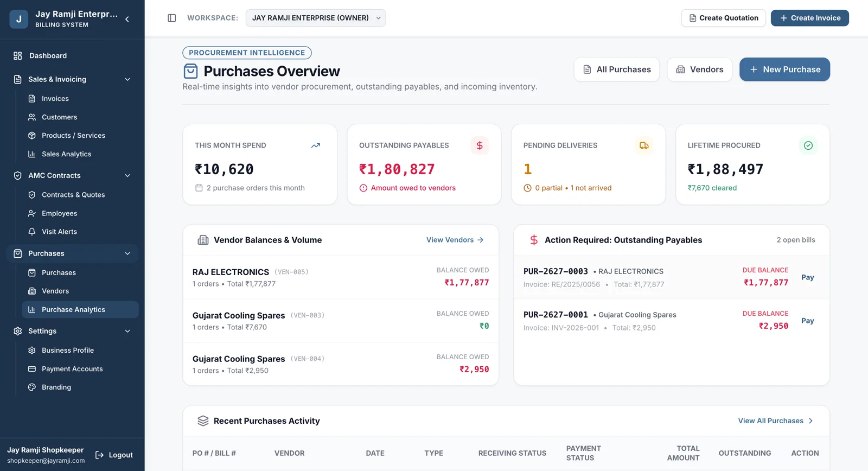Select Gujarat Cooling Spares VEN-004 row
The height and width of the screenshot is (471, 868).
coord(341,364)
